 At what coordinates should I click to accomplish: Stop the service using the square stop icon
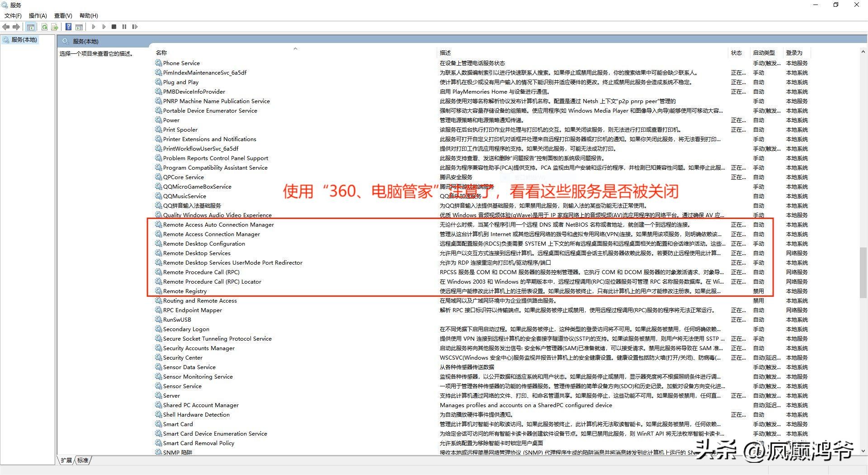(x=114, y=27)
